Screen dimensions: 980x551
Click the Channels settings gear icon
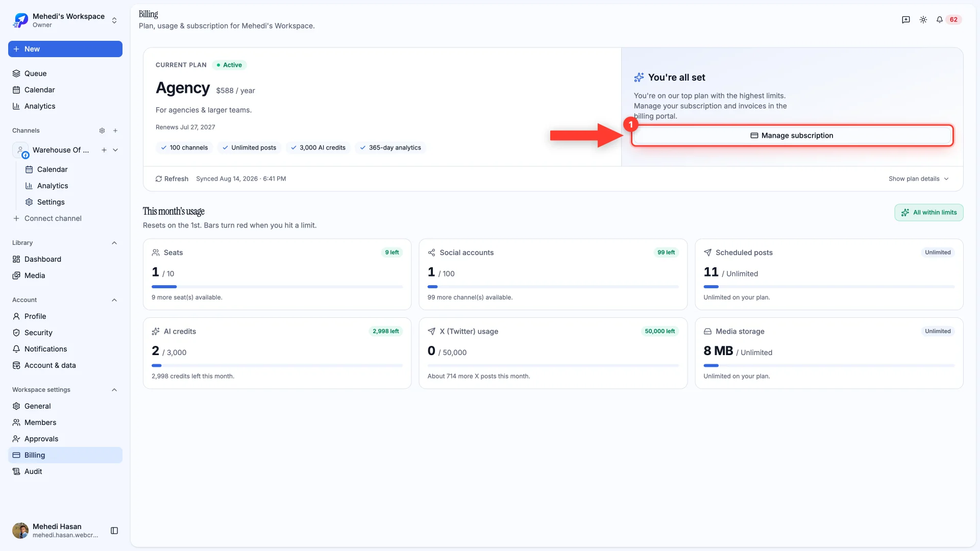pyautogui.click(x=102, y=131)
